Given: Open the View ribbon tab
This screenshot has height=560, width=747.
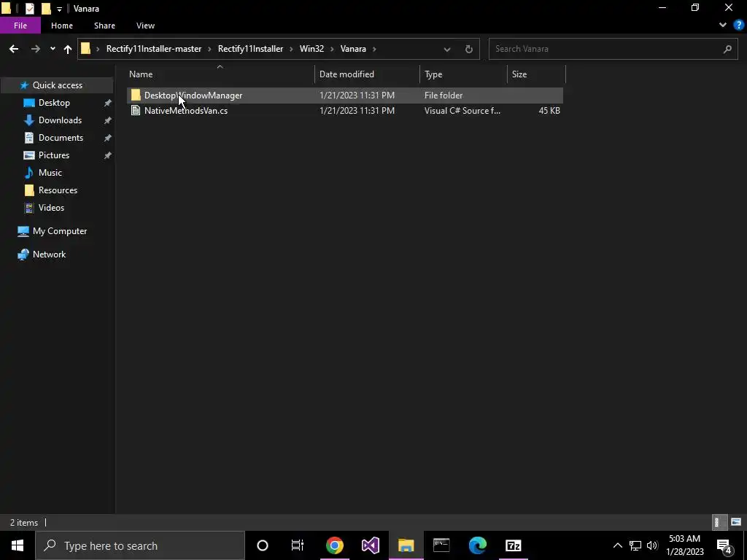Looking at the screenshot, I should pyautogui.click(x=145, y=26).
